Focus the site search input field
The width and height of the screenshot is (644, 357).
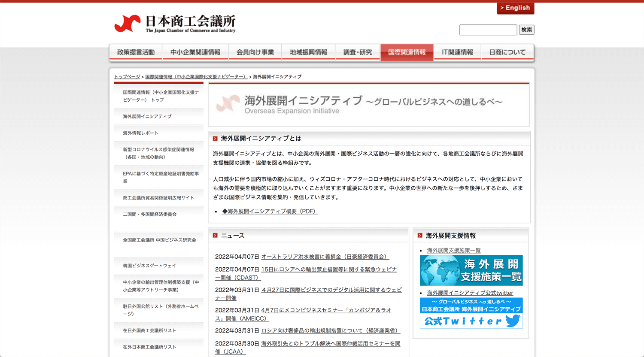488,30
